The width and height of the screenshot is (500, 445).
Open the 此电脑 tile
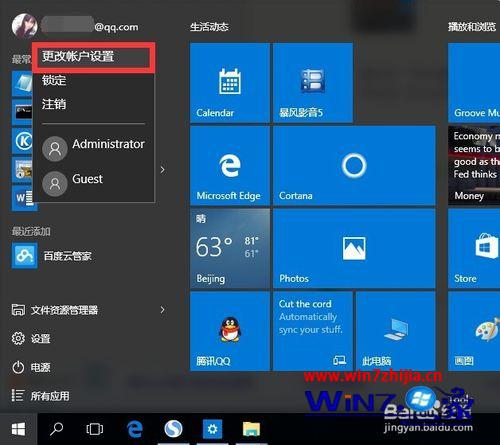coord(396,331)
